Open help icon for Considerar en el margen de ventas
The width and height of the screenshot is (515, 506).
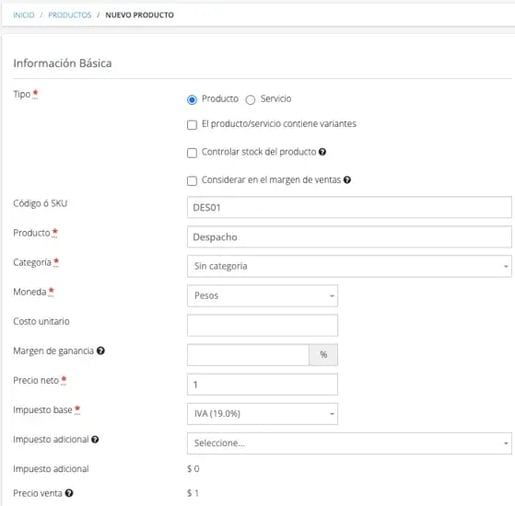pyautogui.click(x=347, y=180)
